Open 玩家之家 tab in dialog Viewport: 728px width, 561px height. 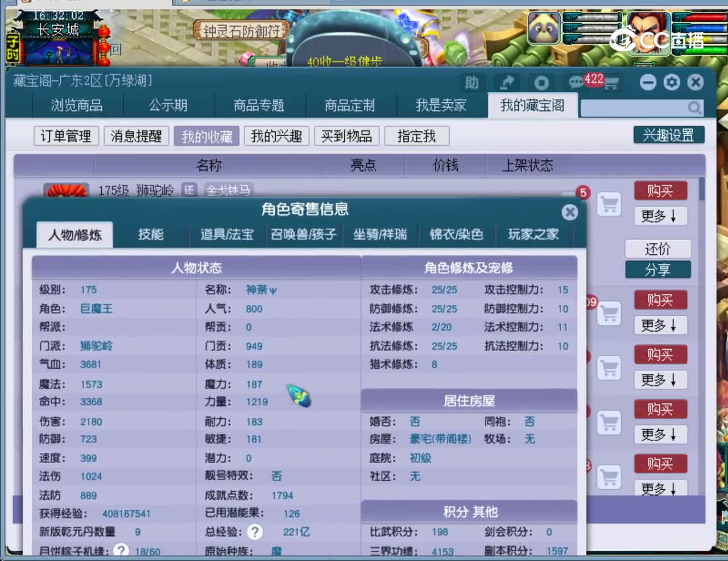pyautogui.click(x=533, y=234)
